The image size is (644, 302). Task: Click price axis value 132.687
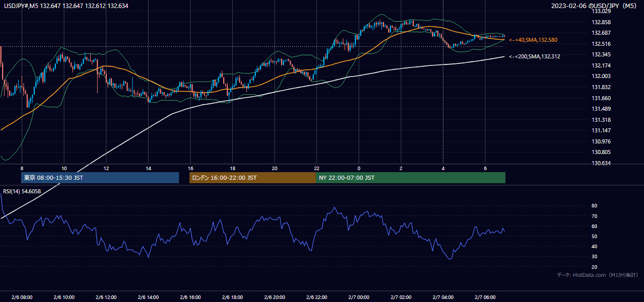(602, 33)
